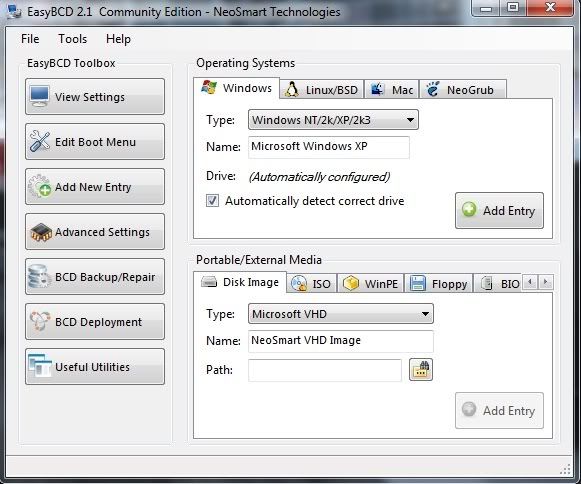Screen dimensions: 581x484
Task: Click the wrench icon on Edit Boot Menu
Action: click(x=40, y=141)
